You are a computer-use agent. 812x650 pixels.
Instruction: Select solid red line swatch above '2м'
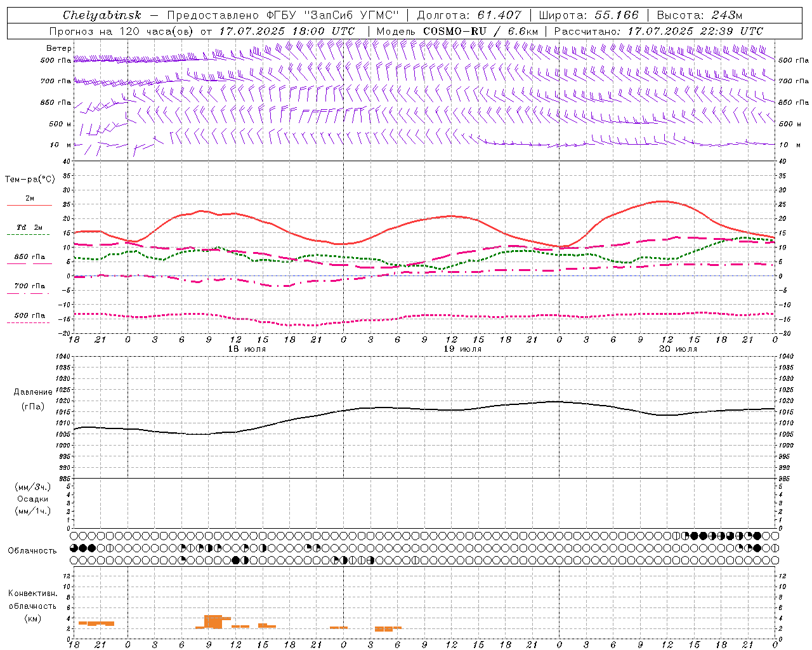[x=29, y=206]
